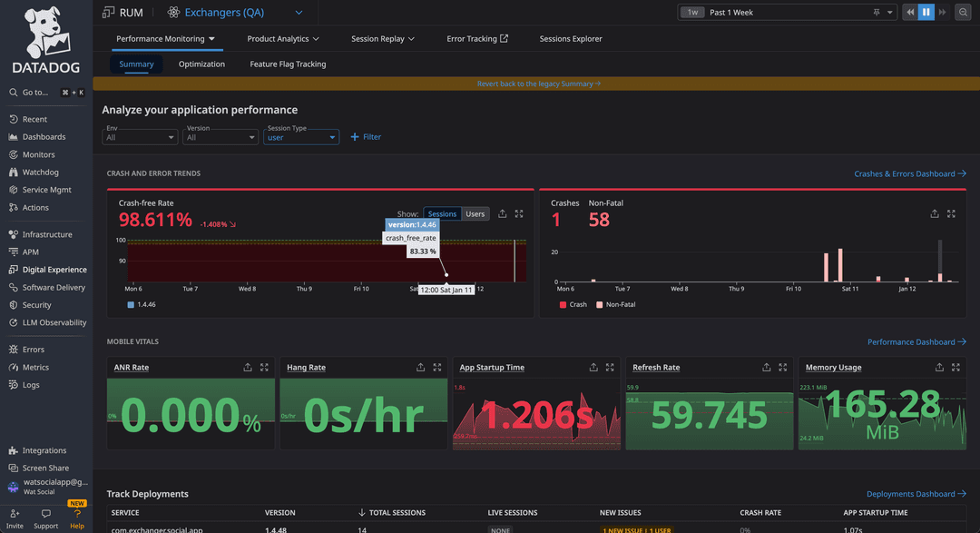Viewport: 980px width, 533px height.
Task: Open Performance Dashboard link
Action: click(x=916, y=341)
